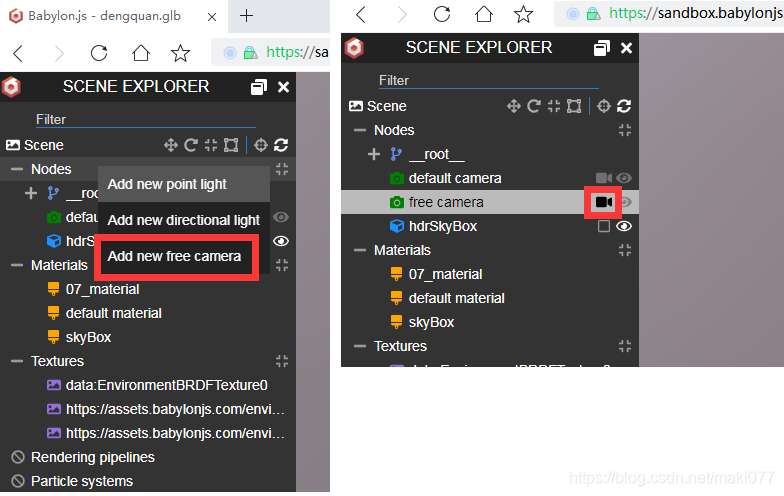Expand the __root__ node in right panel
This screenshot has height=496, width=784.
(x=374, y=154)
